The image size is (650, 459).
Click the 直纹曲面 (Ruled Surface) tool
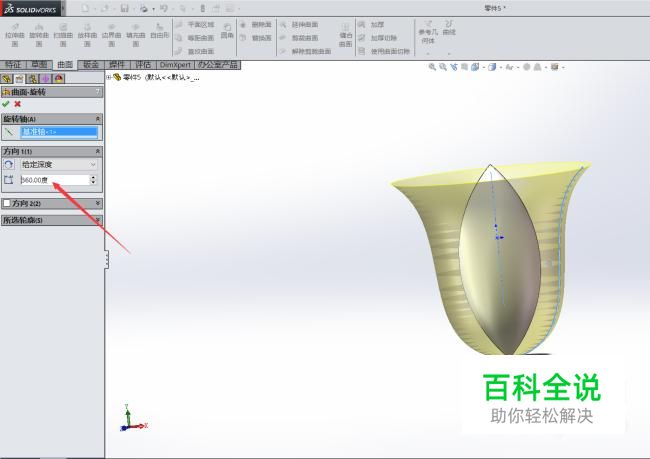(195, 51)
